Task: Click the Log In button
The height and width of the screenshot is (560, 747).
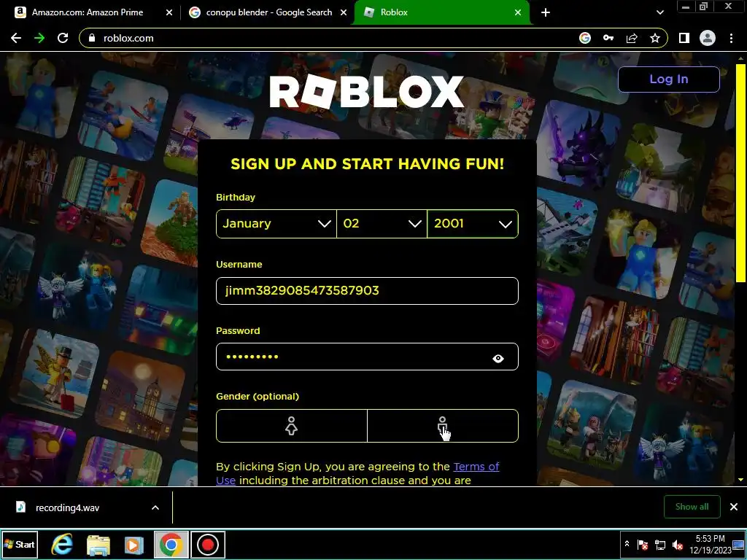Action: coord(668,79)
